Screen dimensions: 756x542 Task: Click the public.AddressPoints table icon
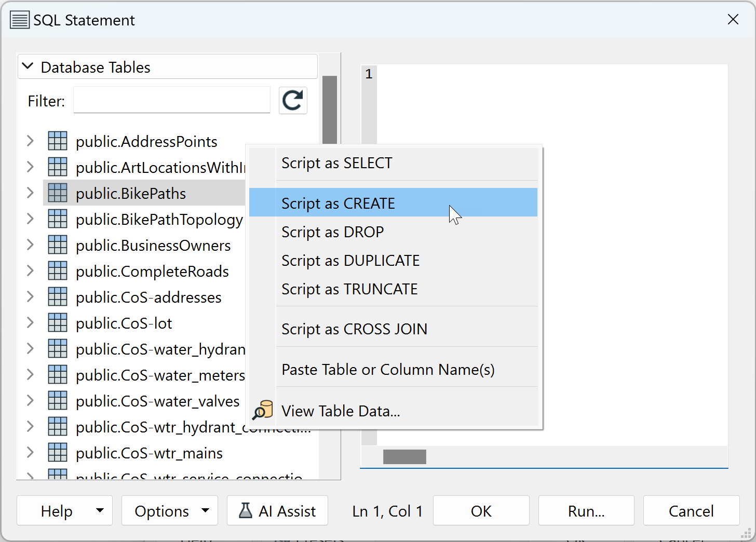[x=58, y=141]
